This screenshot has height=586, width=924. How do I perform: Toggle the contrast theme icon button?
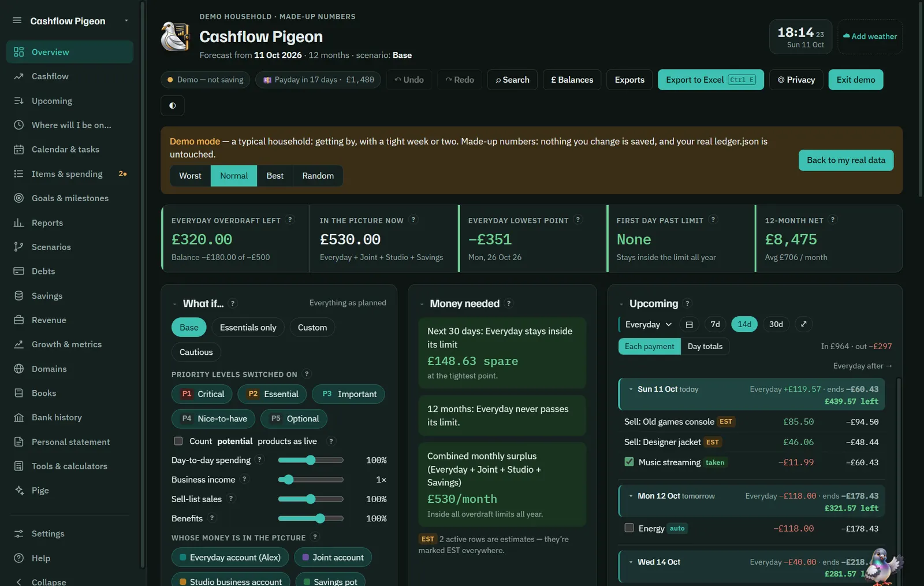(x=173, y=106)
